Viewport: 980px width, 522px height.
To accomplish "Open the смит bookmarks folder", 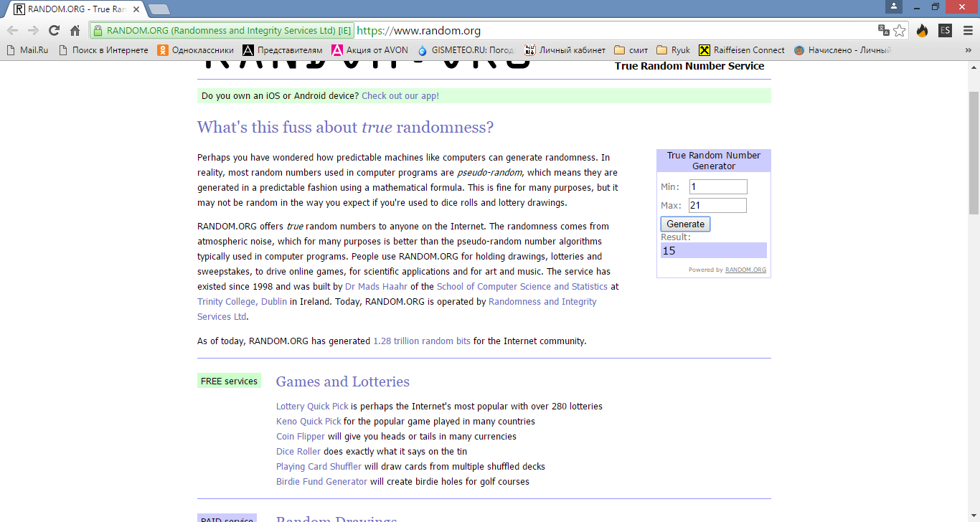I will tap(631, 50).
